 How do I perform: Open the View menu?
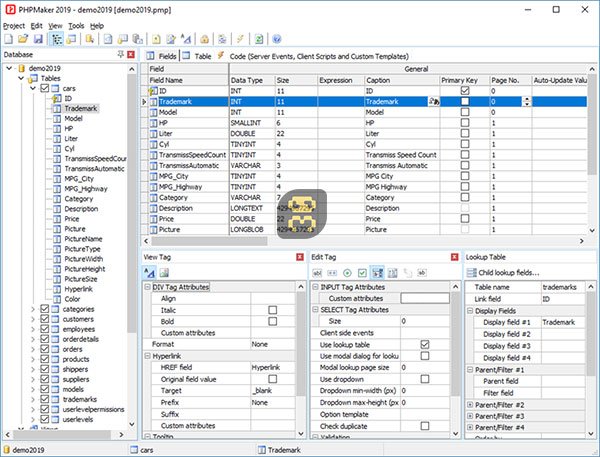point(55,26)
